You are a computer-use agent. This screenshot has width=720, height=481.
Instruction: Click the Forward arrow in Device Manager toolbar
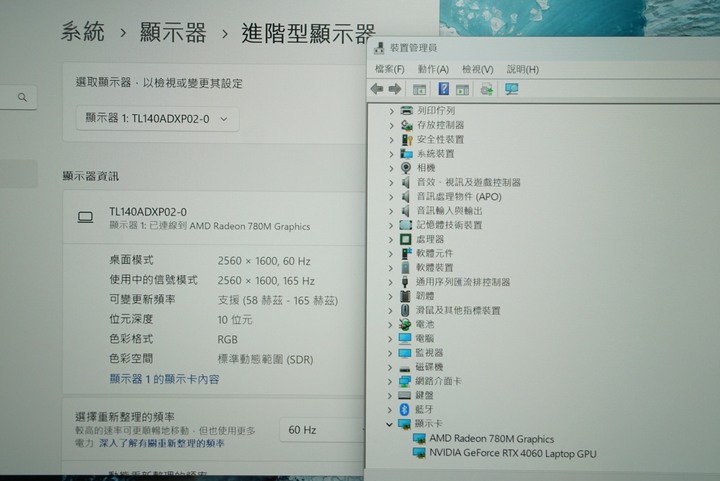pyautogui.click(x=395, y=89)
